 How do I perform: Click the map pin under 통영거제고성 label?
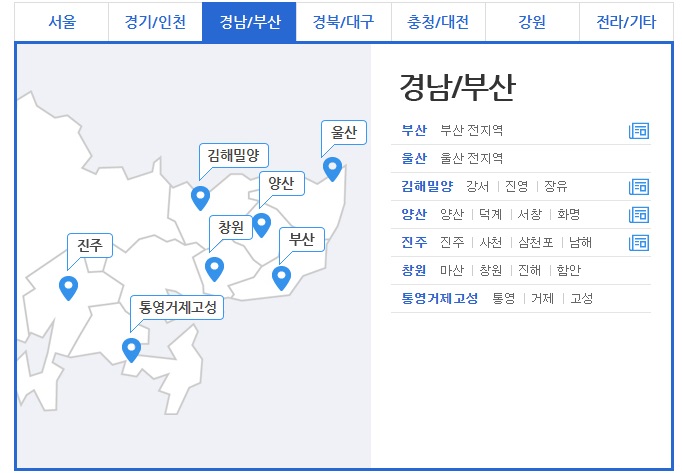point(131,350)
